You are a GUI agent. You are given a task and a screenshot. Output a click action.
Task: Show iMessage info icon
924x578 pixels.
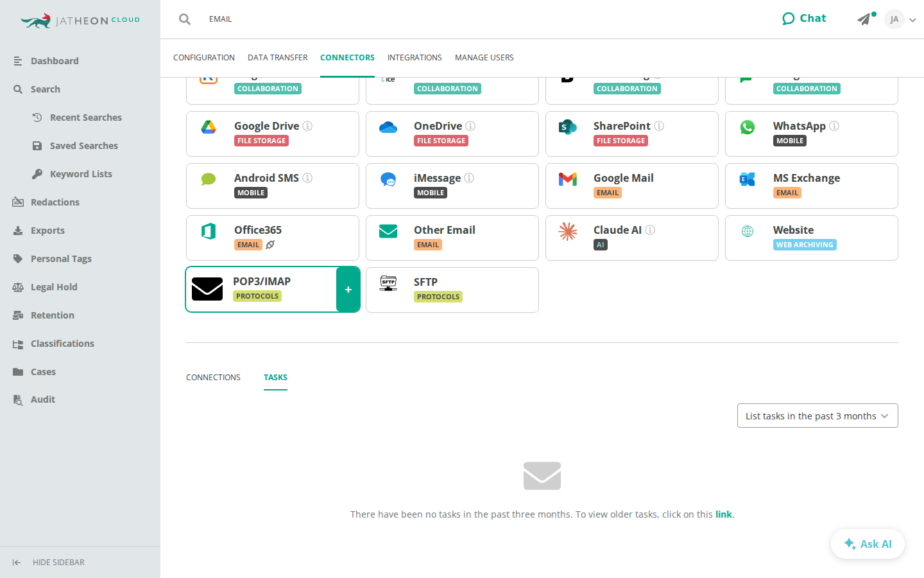tap(469, 178)
